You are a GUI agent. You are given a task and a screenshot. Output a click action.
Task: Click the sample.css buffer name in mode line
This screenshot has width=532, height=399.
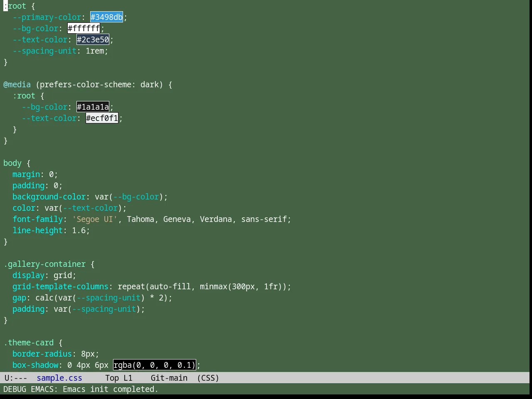59,378
